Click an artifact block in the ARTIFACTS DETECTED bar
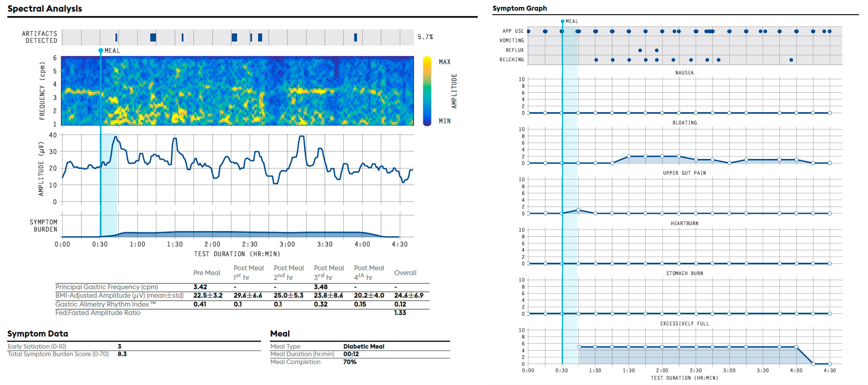The width and height of the screenshot is (868, 385). (153, 37)
